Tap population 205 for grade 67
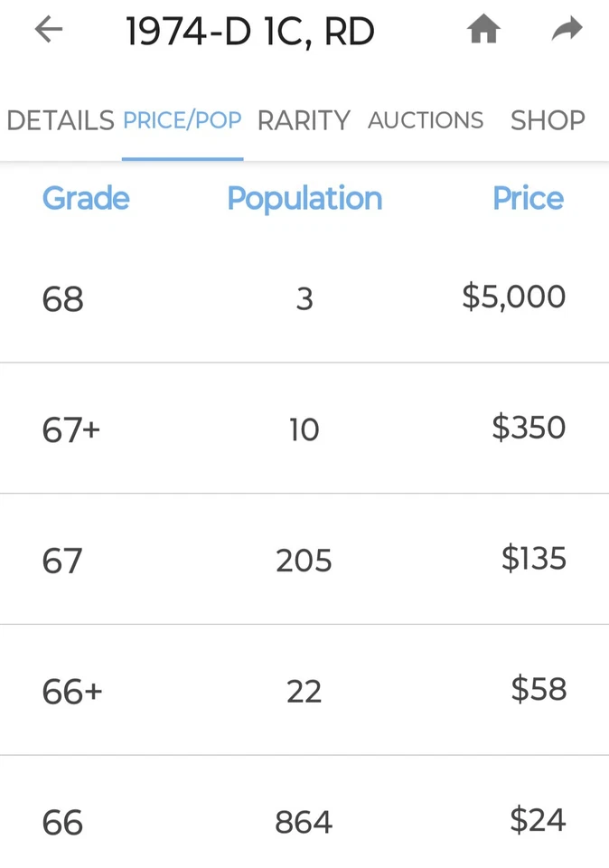 click(x=304, y=561)
